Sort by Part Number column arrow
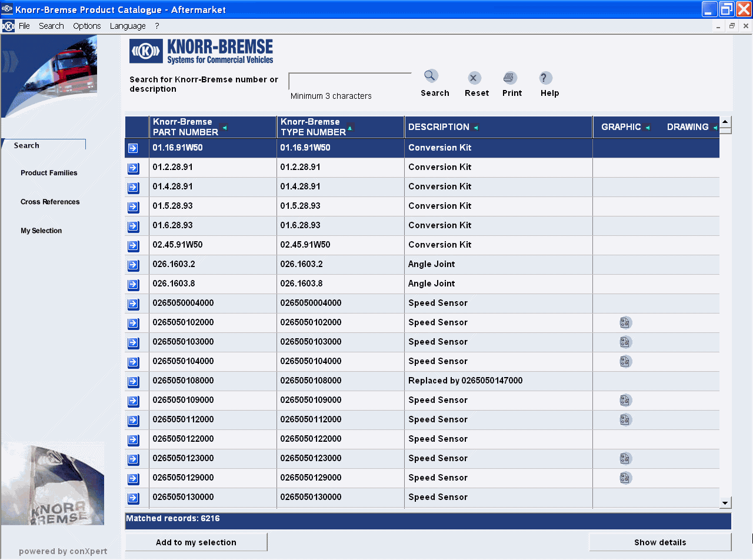Screen dimensions: 753x560 tap(224, 128)
